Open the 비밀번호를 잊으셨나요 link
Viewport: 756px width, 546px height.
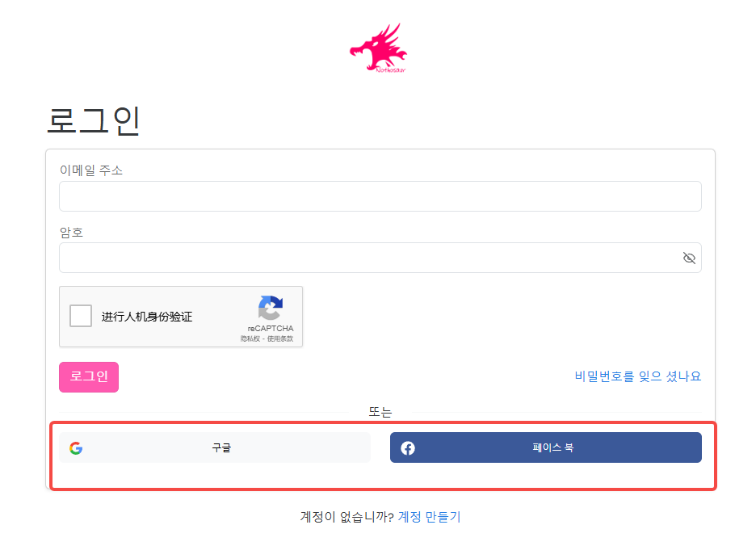[x=637, y=376]
